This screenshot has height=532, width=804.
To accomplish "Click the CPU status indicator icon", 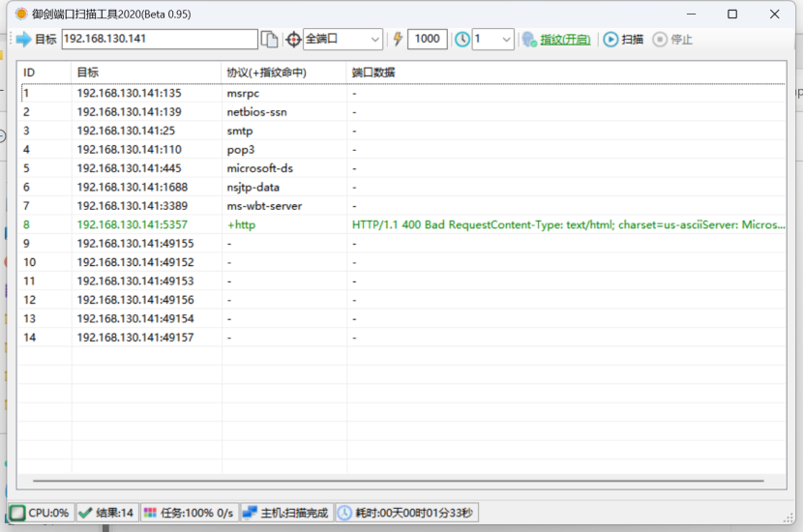I will [17, 513].
